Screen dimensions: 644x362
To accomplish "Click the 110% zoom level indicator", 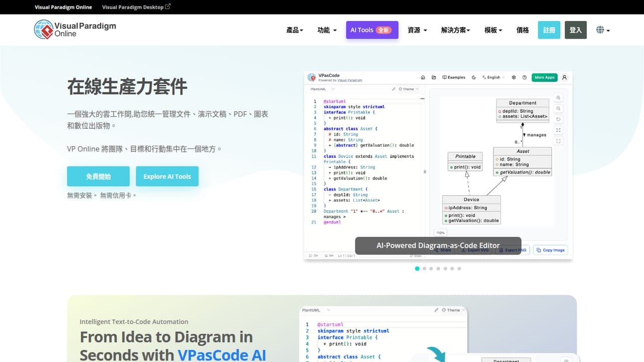I will (x=440, y=233).
